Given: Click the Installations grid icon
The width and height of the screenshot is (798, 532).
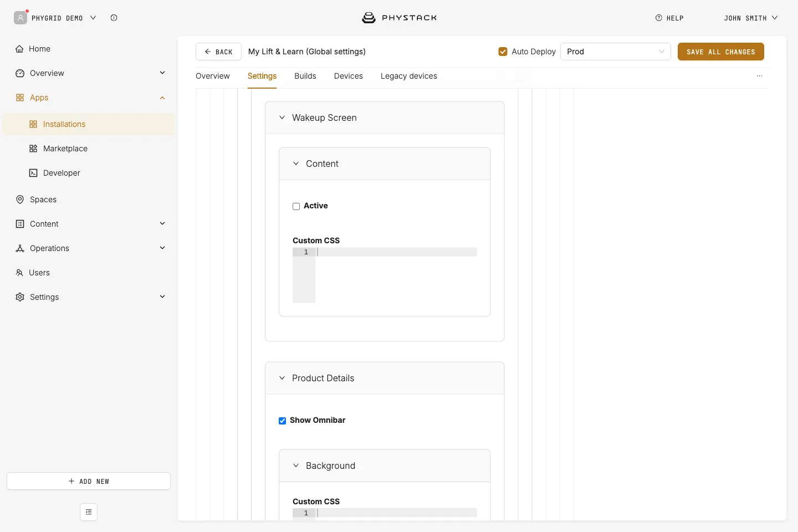Looking at the screenshot, I should tap(33, 124).
